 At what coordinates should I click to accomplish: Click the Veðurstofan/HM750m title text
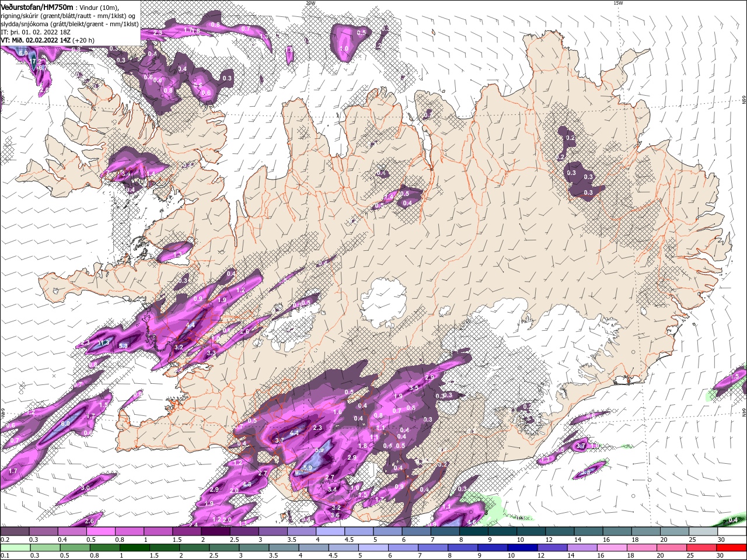click(37, 6)
